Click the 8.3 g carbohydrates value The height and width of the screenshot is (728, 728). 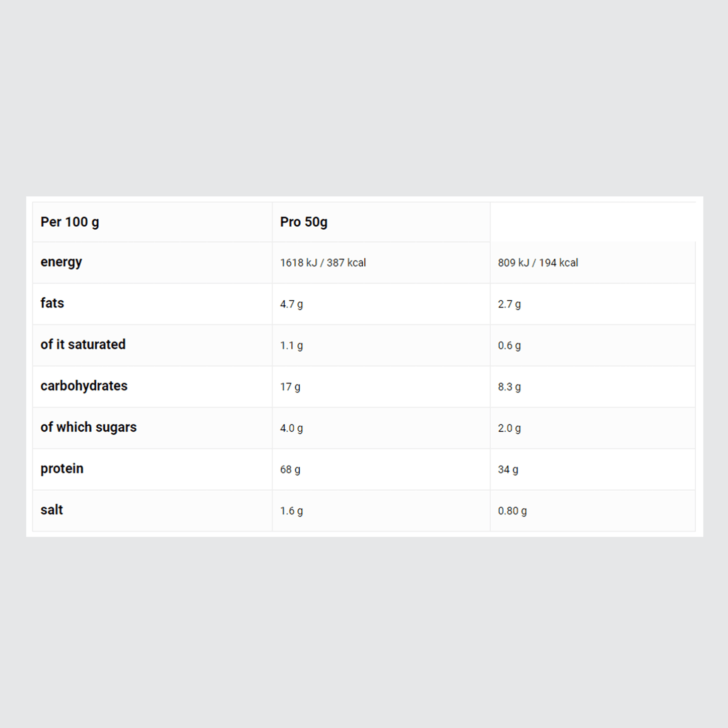(x=509, y=387)
